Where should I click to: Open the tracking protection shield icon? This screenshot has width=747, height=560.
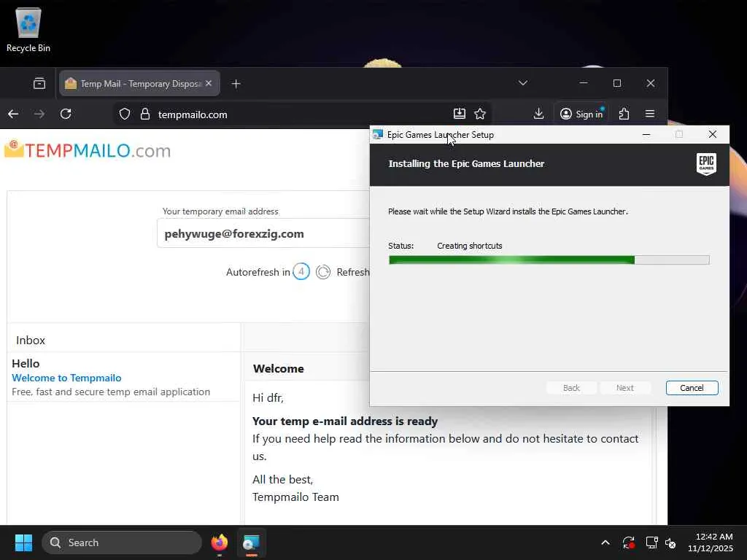[124, 114]
